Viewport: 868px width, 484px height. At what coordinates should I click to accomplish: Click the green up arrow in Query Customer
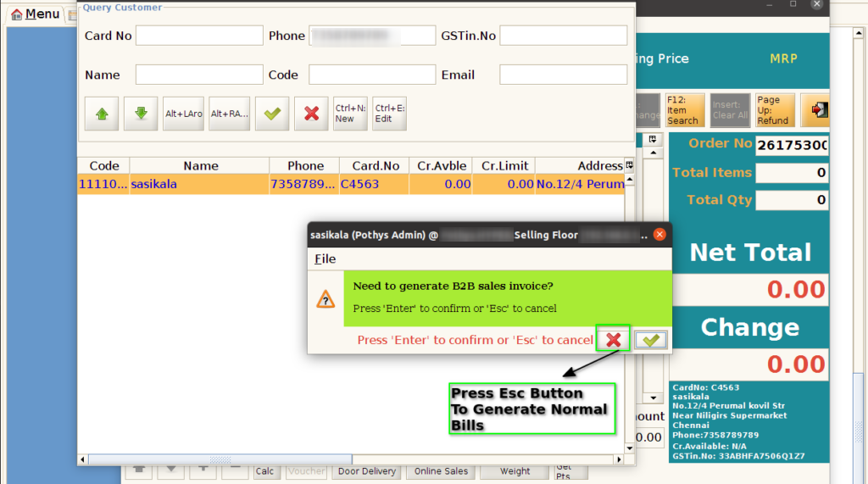pos(102,114)
